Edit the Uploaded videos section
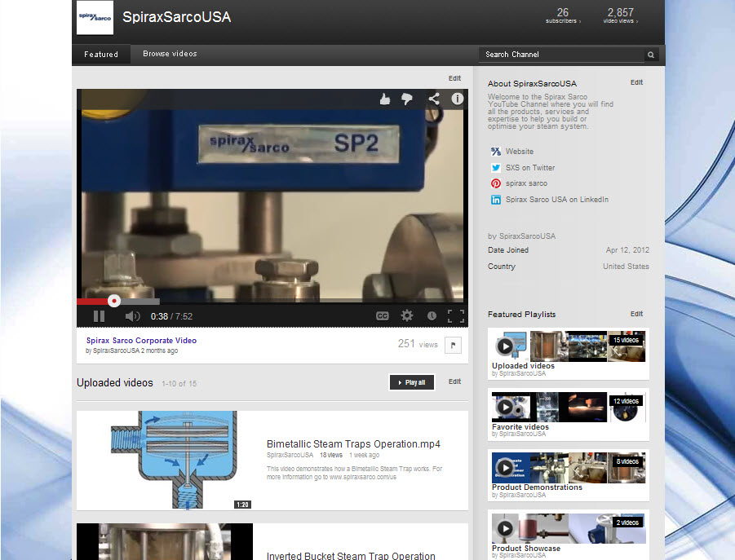735x560 pixels. click(x=454, y=381)
